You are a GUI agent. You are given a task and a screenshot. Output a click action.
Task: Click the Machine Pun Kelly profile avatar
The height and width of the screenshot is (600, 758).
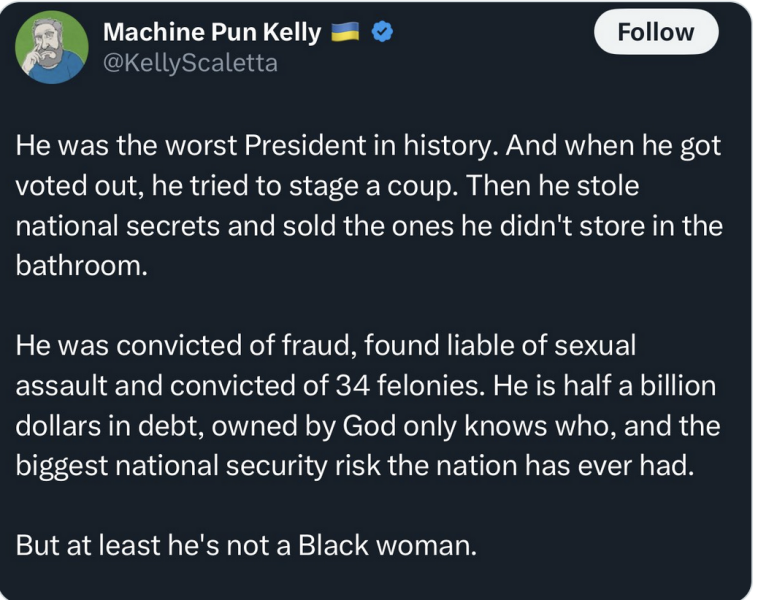(x=52, y=46)
